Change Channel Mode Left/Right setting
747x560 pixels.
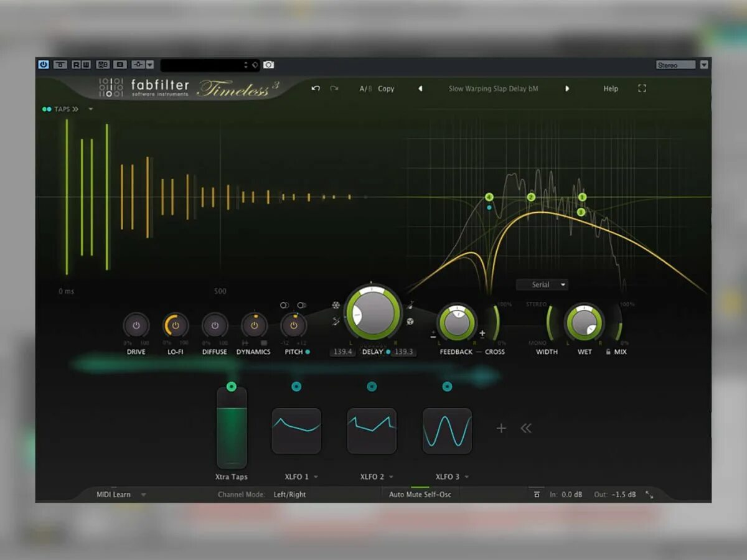[x=290, y=495]
